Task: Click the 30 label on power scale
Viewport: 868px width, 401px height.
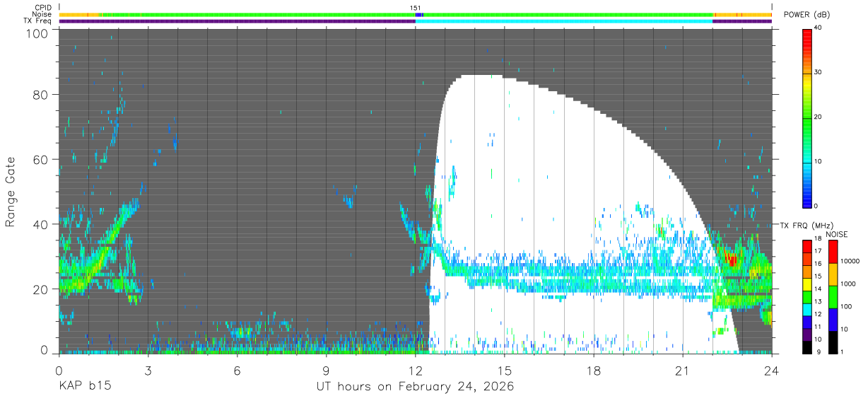Action: click(819, 72)
